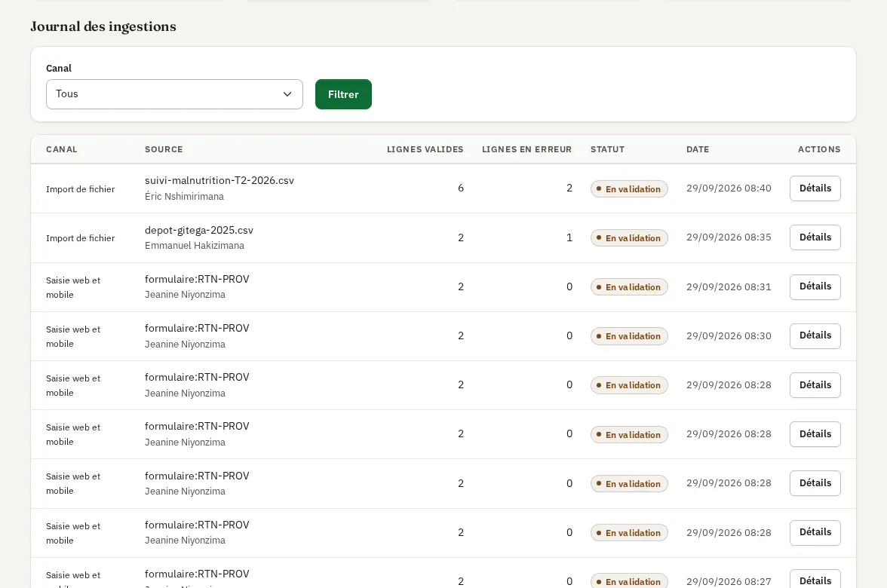Open Détails for suivi-malnutrition-T2-2026.csv
The width and height of the screenshot is (887, 588).
click(x=815, y=188)
